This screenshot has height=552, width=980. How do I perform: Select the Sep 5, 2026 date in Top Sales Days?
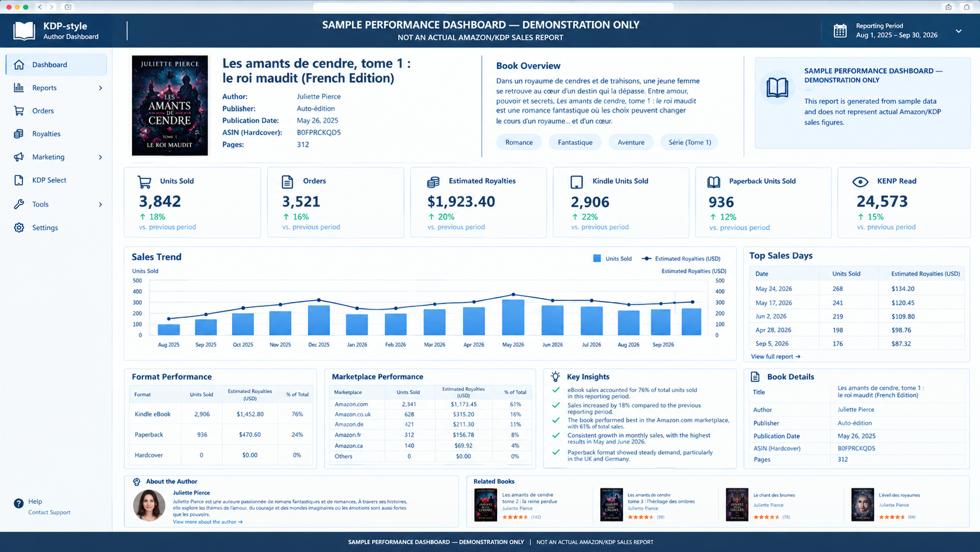[772, 344]
